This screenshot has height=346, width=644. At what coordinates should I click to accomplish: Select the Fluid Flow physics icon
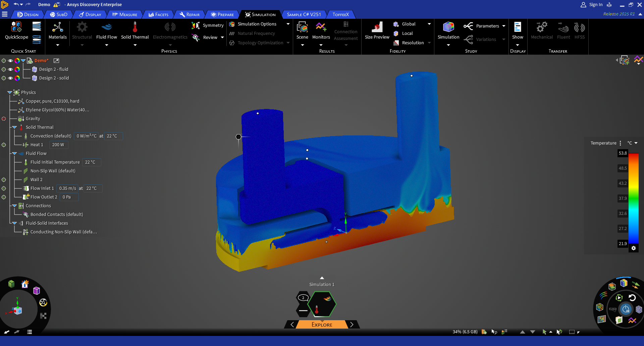107,31
